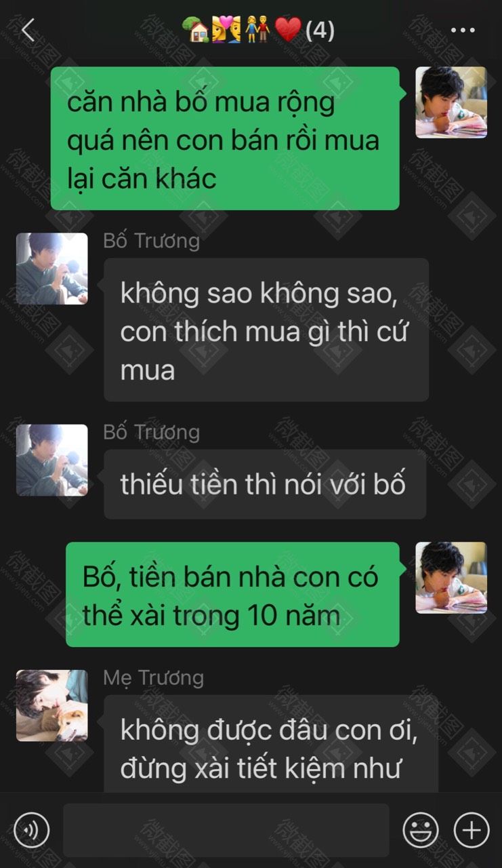Open the sender avatar beside the '10 năm' message

click(451, 578)
